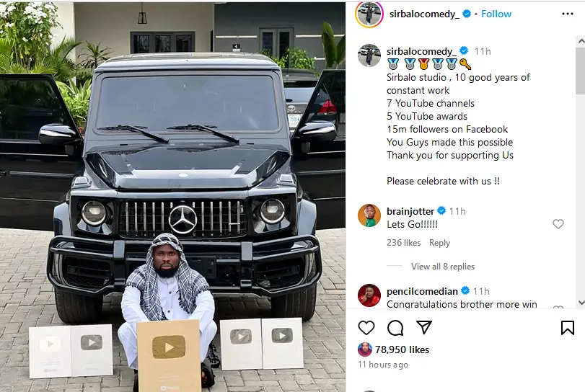Click the 11 hours ago timestamp
Screen dimensions: 585x392
(x=383, y=365)
